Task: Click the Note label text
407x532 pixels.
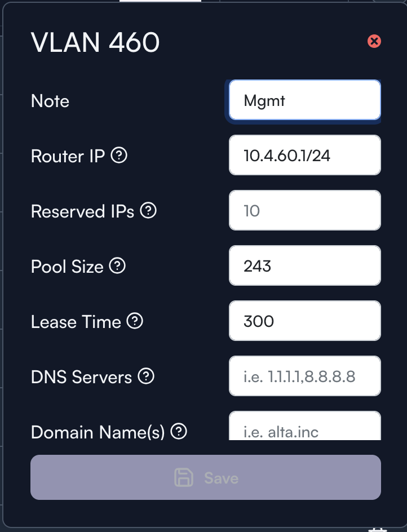Action: (50, 101)
